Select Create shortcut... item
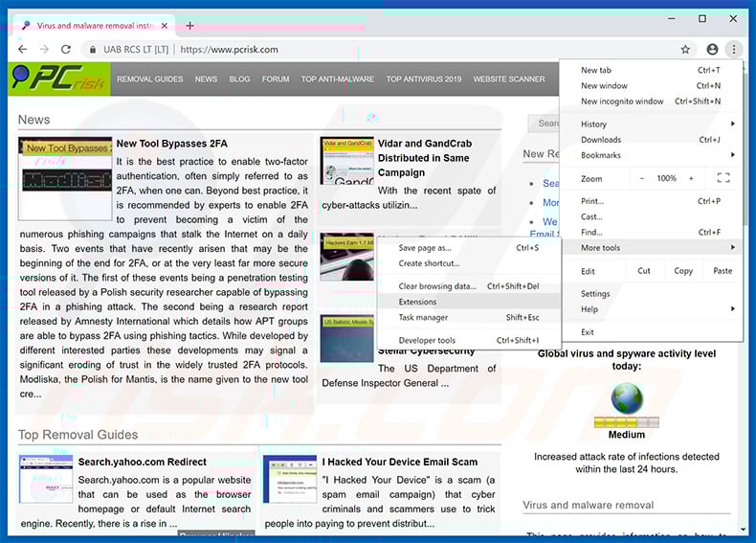 tap(469, 263)
